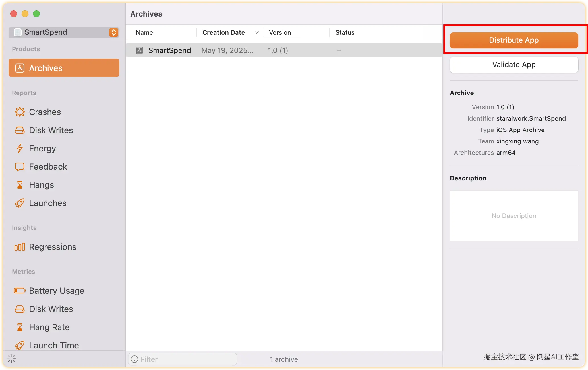This screenshot has height=370, width=588.
Task: Click the Crashes starburst icon in sidebar
Action: click(x=20, y=112)
